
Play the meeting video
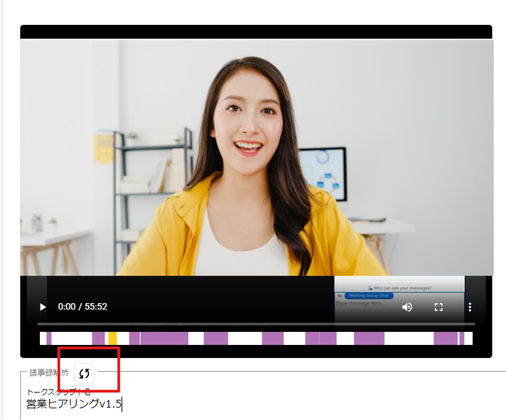[43, 307]
